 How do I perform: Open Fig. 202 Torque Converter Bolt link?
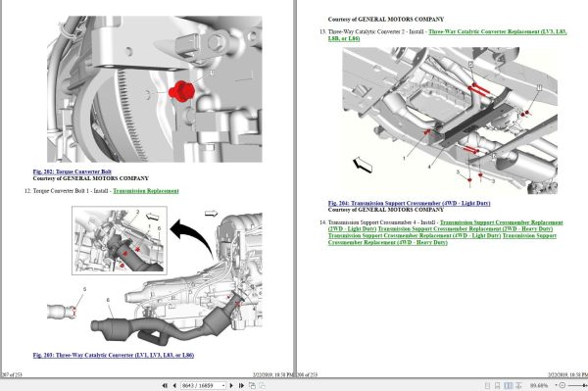(72, 171)
